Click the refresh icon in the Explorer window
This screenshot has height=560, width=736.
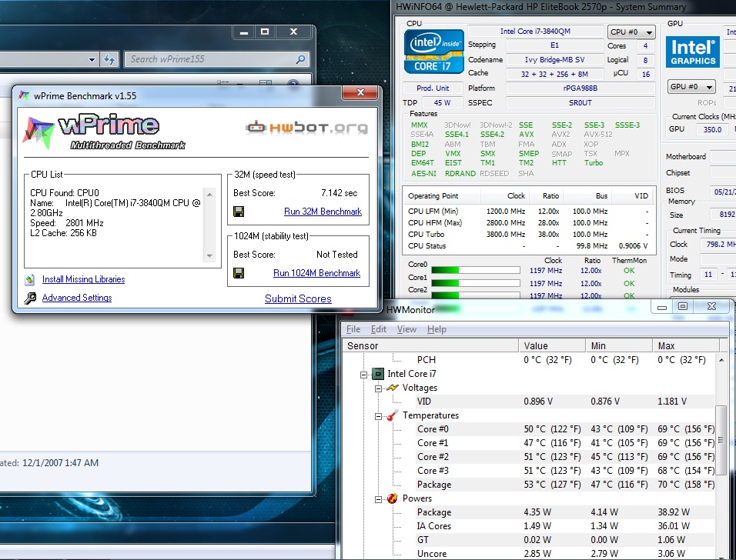point(109,59)
